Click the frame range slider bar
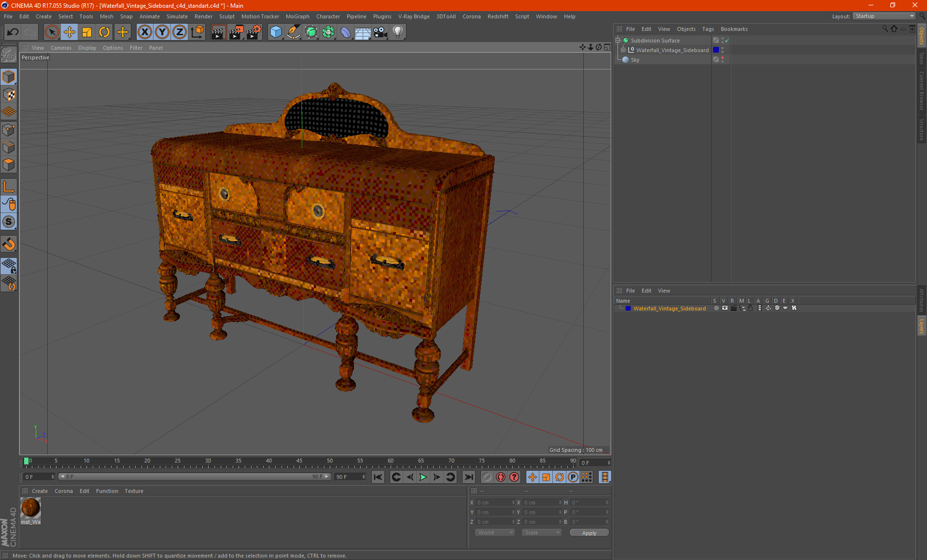This screenshot has height=560, width=927. point(194,476)
